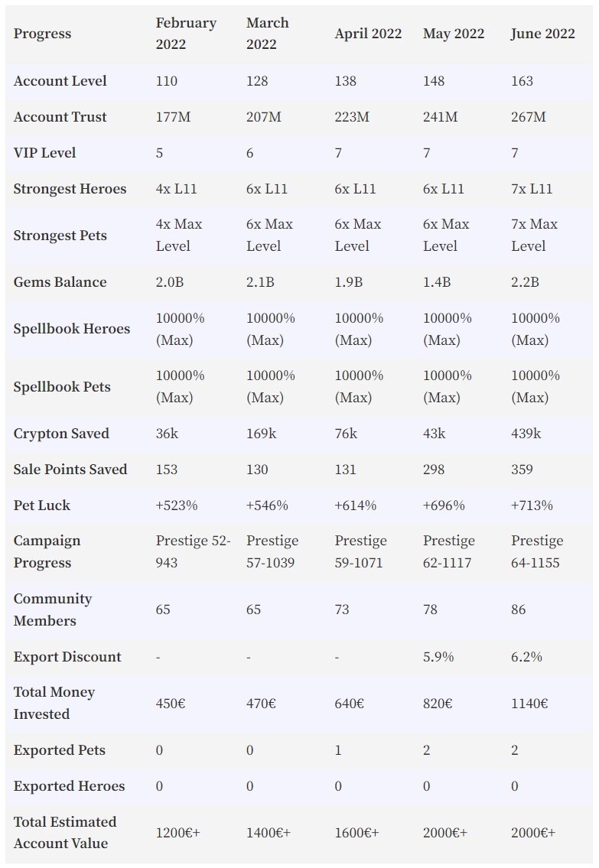This screenshot has width=599, height=868.
Task: Select the Exported Heroes row label
Action: click(x=69, y=787)
